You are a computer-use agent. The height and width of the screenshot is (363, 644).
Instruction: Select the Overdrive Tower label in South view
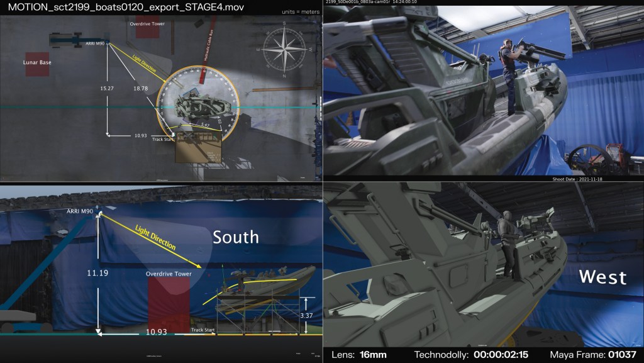pyautogui.click(x=169, y=274)
